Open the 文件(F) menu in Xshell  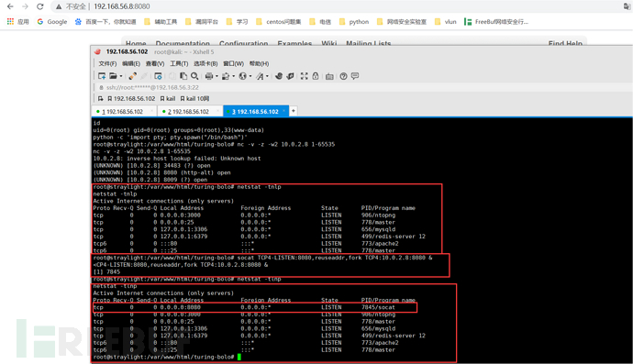point(107,64)
